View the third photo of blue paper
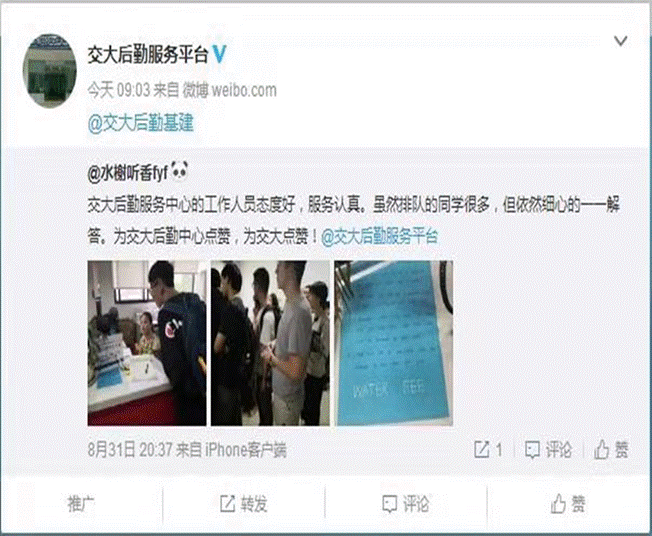Screen dimensions: 652x536 click(x=394, y=343)
